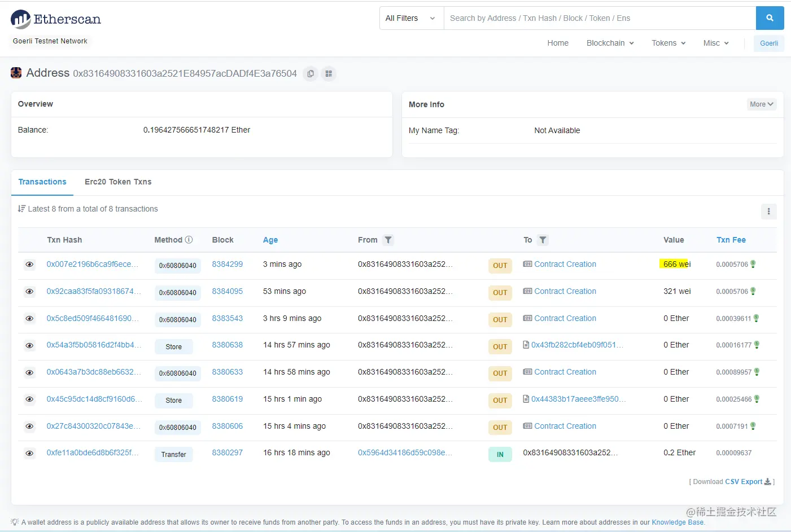Click gas fee icon for 0x5c8ed509 transaction
791x532 pixels.
coord(757,318)
